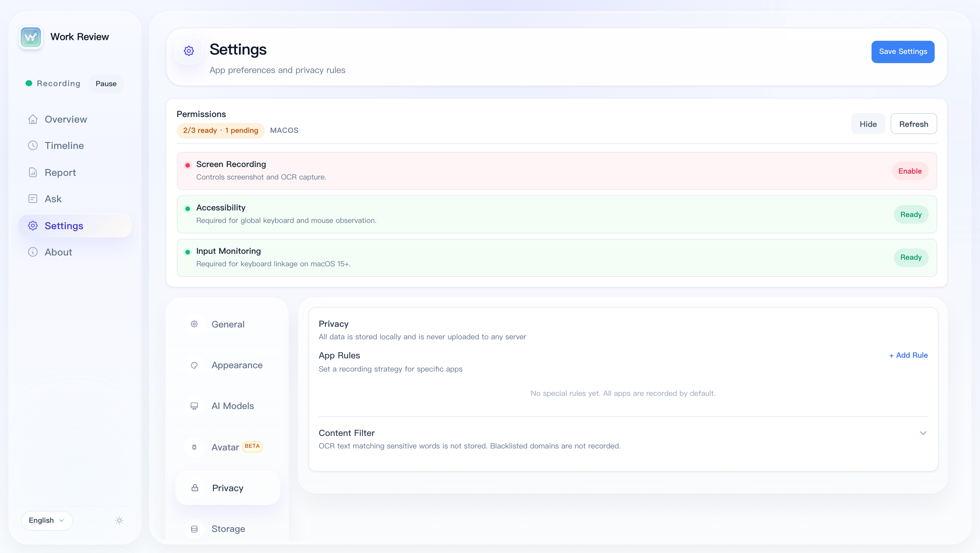Click the Avatar tab icon

click(194, 447)
